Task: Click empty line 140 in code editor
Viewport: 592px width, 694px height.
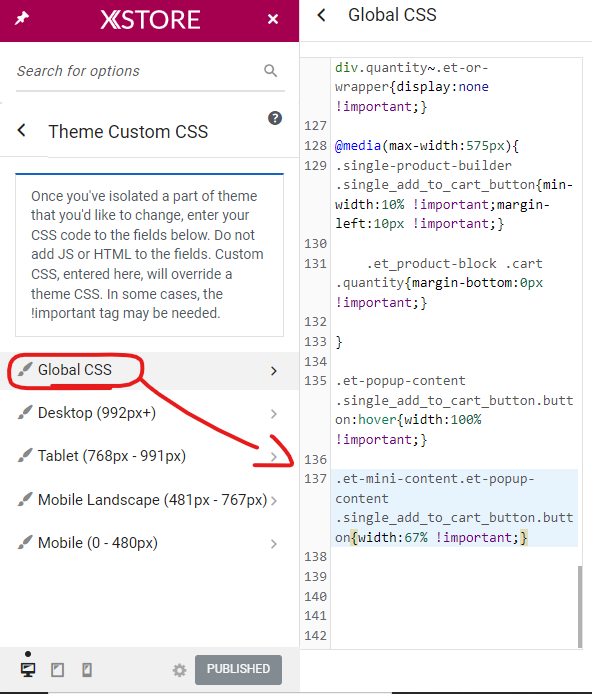Action: 454,596
